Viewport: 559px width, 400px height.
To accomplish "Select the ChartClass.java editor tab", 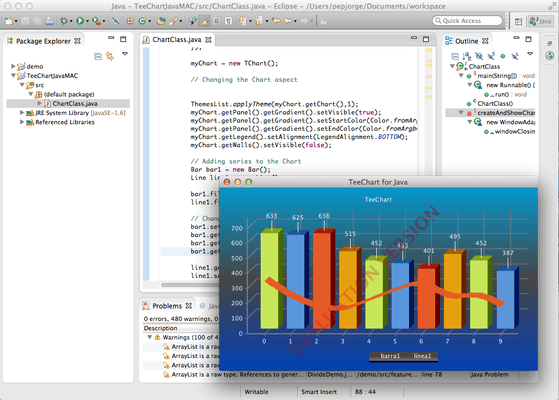I will point(176,40).
